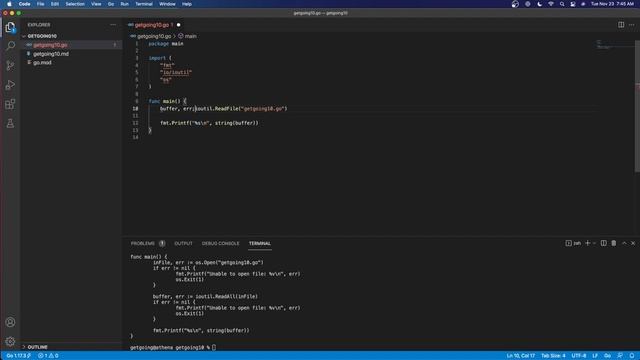Open macOS Spotlight search icon
This screenshot has width=640, height=360.
562,4
